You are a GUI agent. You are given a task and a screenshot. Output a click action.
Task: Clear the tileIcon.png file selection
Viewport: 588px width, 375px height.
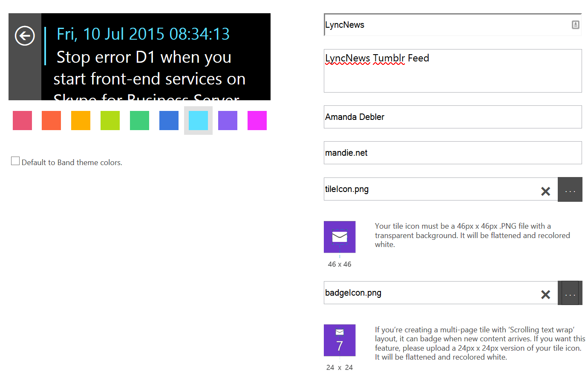(545, 191)
